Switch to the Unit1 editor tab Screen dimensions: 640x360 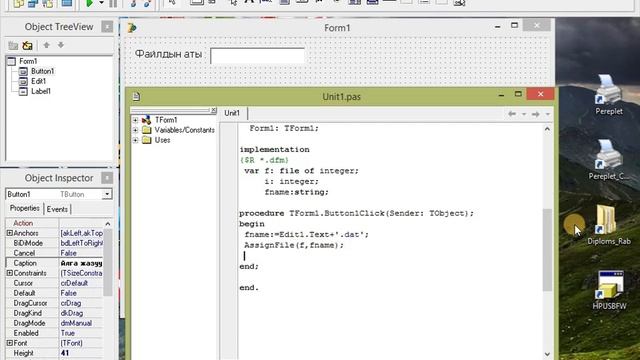pyautogui.click(x=232, y=113)
